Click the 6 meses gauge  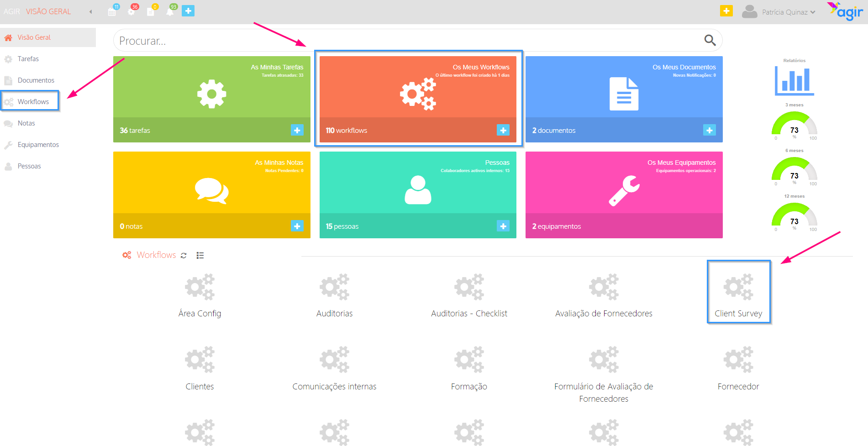(794, 171)
